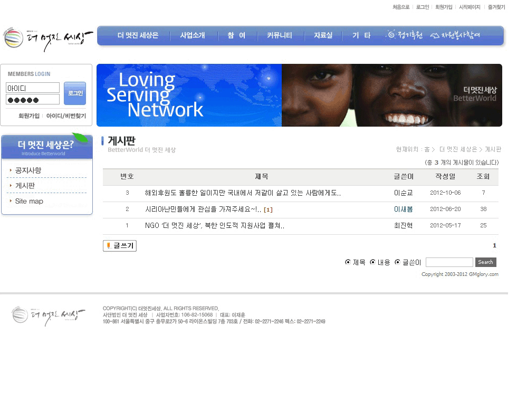
Task: Open Site map in sidebar
Action: (x=29, y=201)
